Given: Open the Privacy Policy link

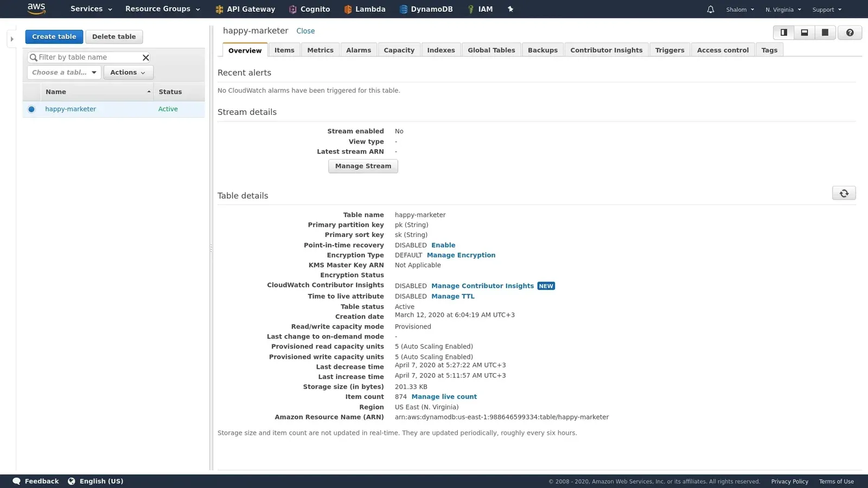Looking at the screenshot, I should coord(790,481).
